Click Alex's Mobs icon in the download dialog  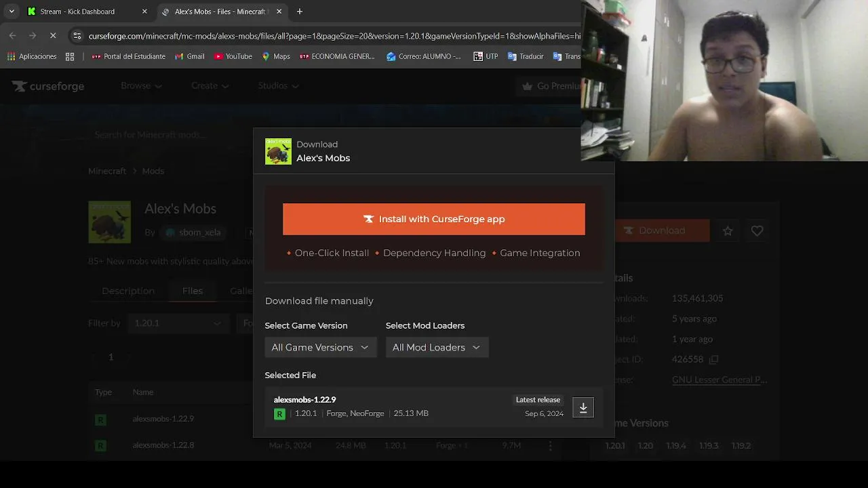coord(278,151)
